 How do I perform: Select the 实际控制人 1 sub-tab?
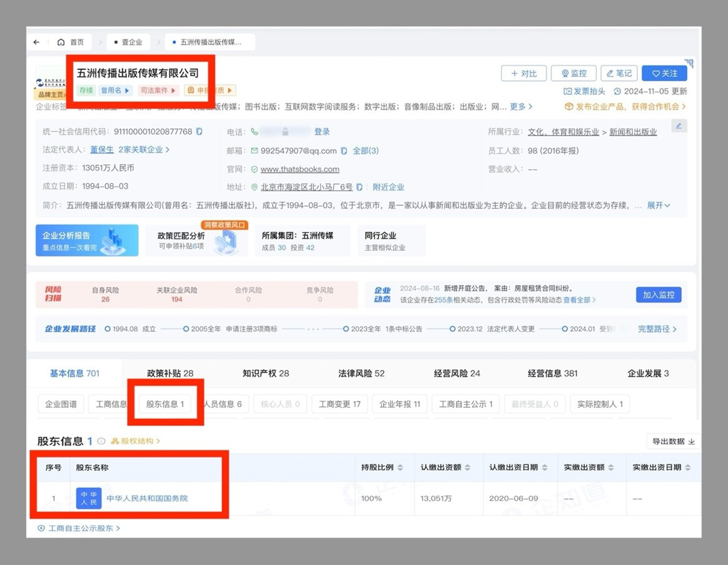600,404
